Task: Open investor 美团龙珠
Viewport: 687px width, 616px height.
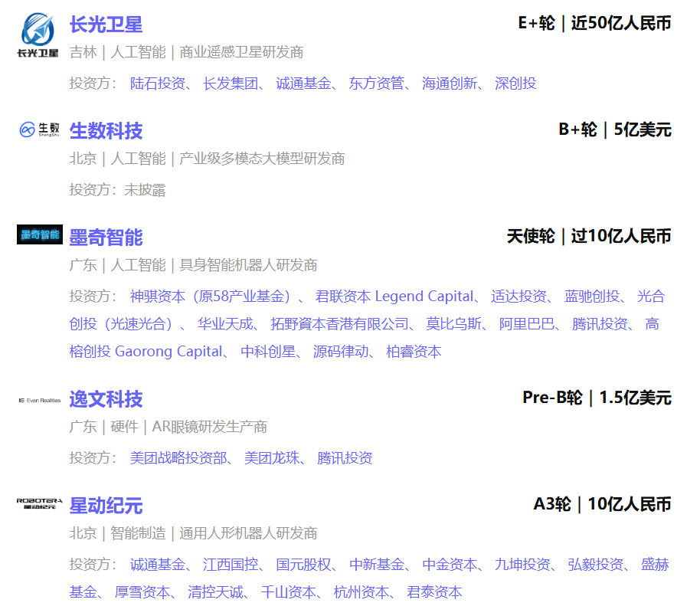Action: [x=272, y=458]
